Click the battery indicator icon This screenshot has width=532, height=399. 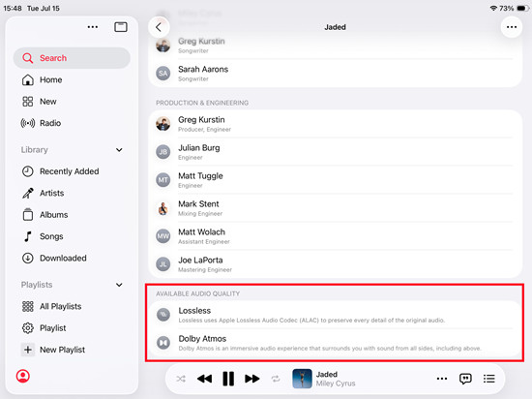click(522, 8)
